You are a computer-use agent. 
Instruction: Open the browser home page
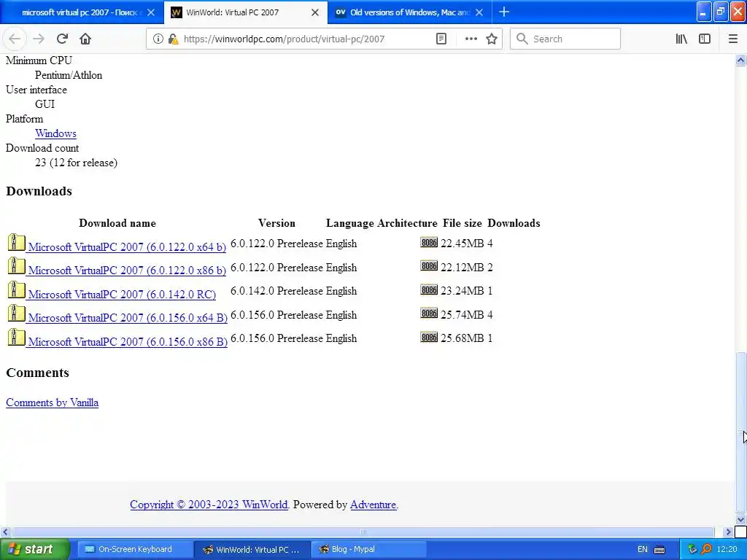coord(85,39)
